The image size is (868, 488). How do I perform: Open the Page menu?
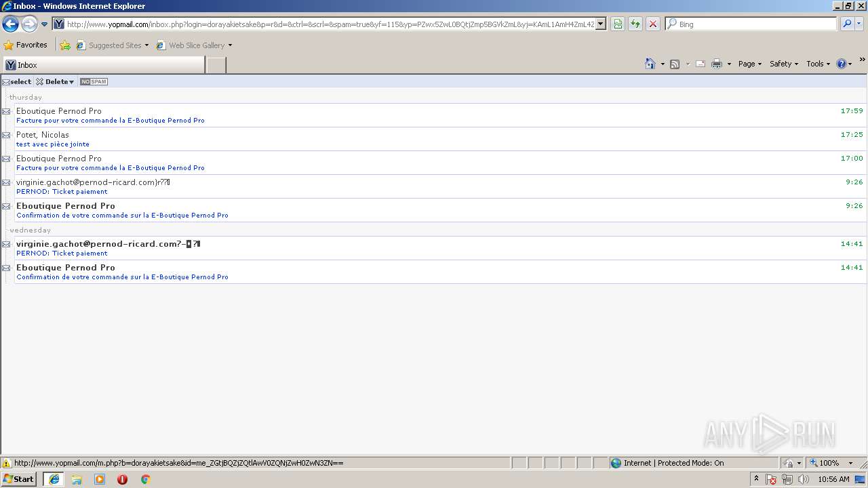pos(749,64)
